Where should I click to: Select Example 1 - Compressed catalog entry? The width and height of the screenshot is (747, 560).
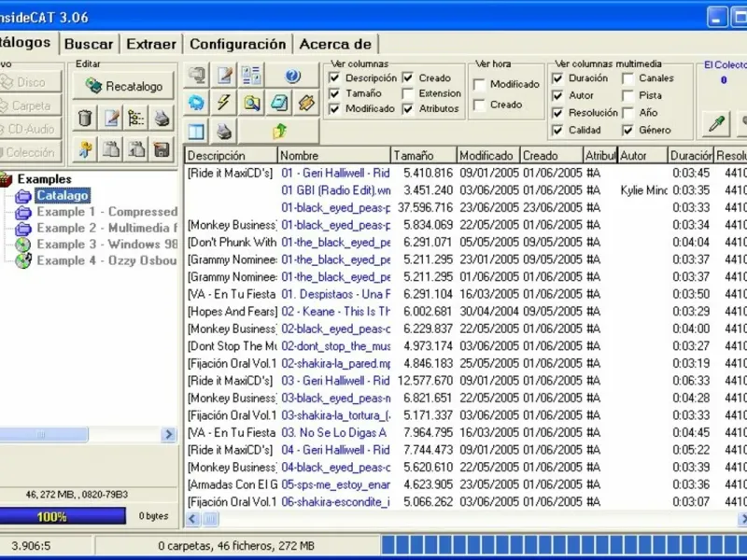tap(106, 212)
